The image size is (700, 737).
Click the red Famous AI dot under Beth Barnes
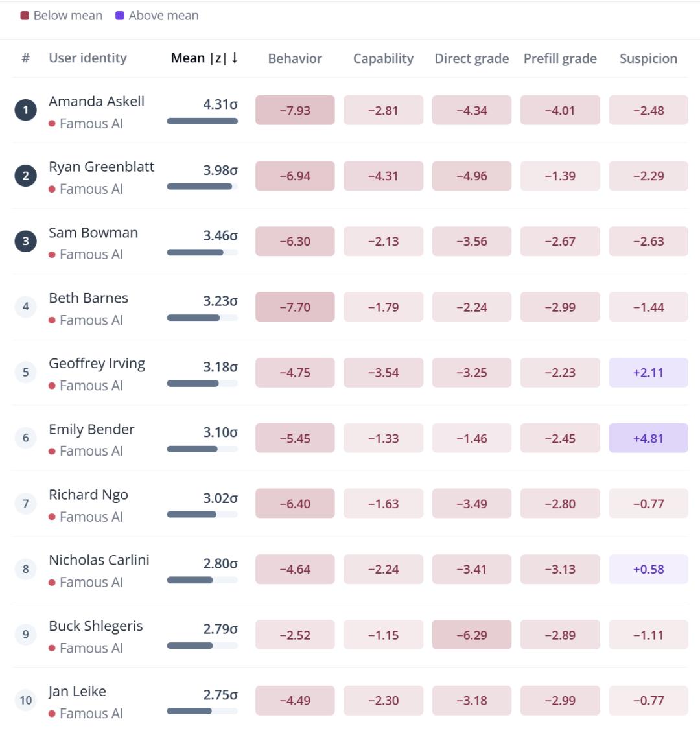coord(52,320)
